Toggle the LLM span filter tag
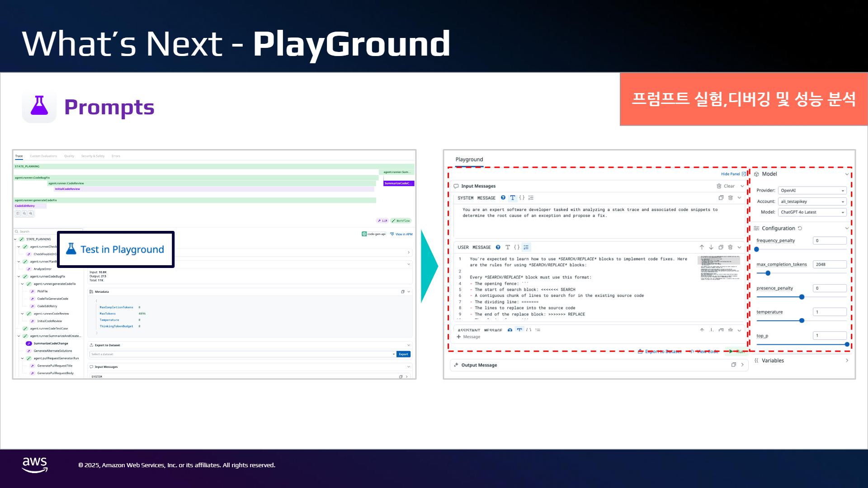The height and width of the screenshot is (488, 868). (x=382, y=221)
